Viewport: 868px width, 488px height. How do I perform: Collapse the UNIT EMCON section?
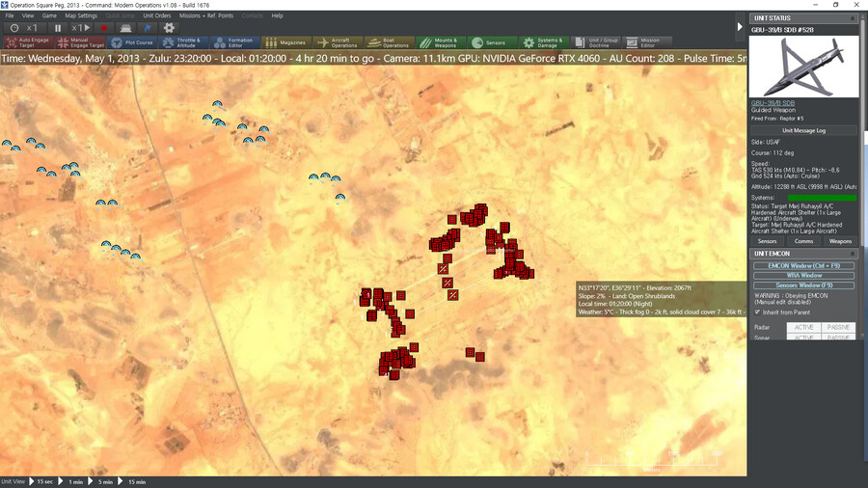pos(853,254)
